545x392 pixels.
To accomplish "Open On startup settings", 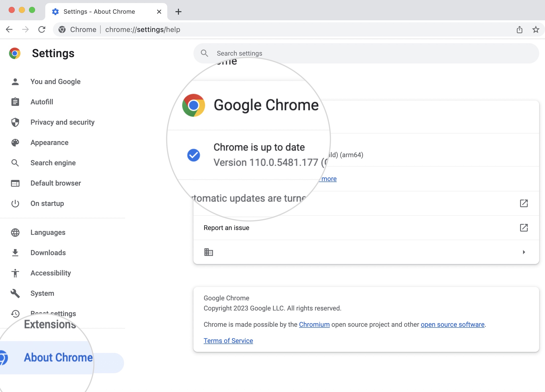I will [47, 203].
